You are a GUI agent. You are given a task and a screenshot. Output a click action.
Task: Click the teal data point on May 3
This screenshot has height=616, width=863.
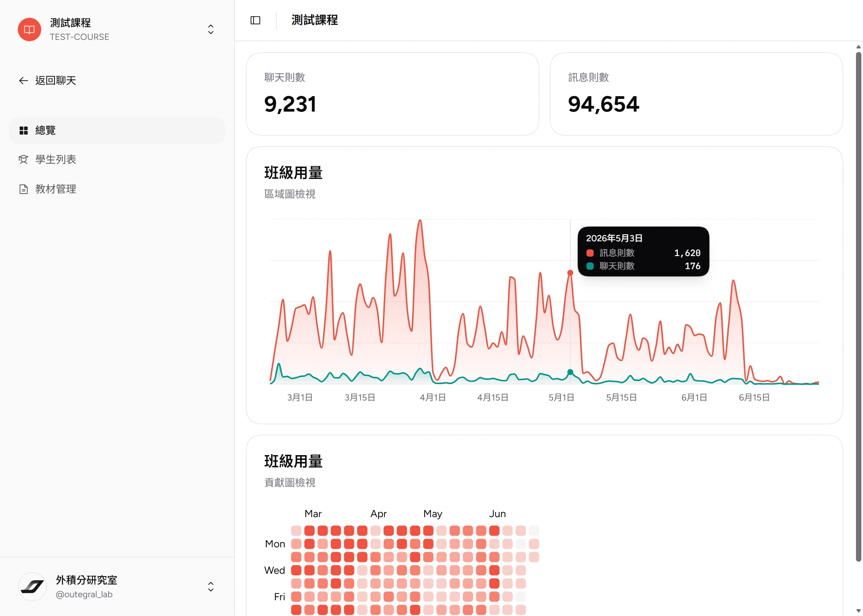click(570, 372)
